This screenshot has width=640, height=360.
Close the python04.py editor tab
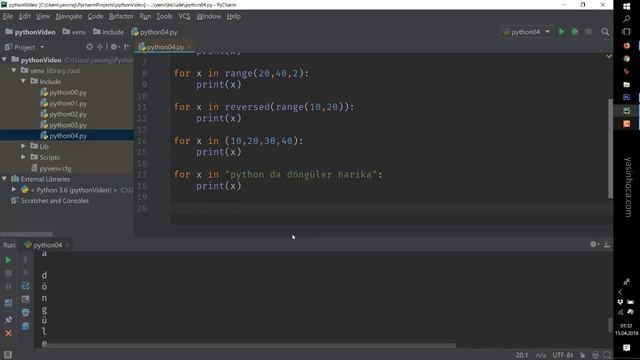point(189,47)
